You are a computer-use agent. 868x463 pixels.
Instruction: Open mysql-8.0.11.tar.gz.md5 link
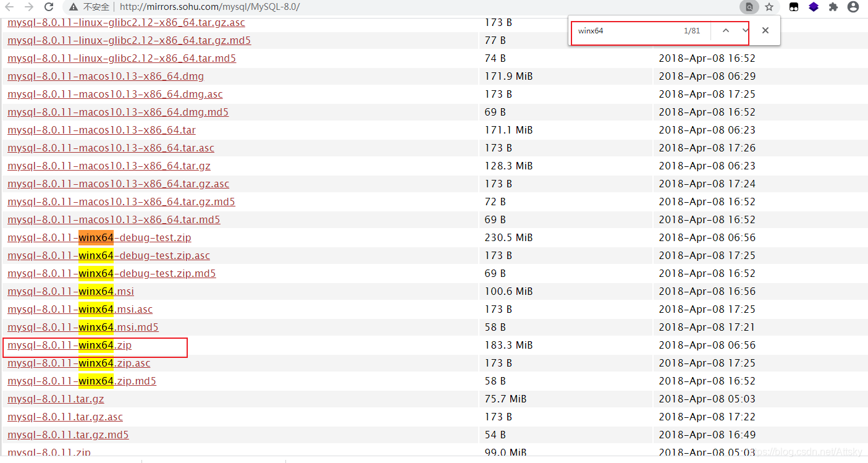pyautogui.click(x=69, y=435)
